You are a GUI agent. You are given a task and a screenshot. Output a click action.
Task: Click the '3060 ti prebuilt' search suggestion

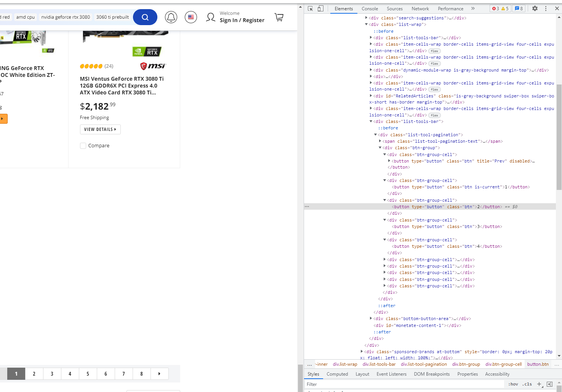coord(112,17)
